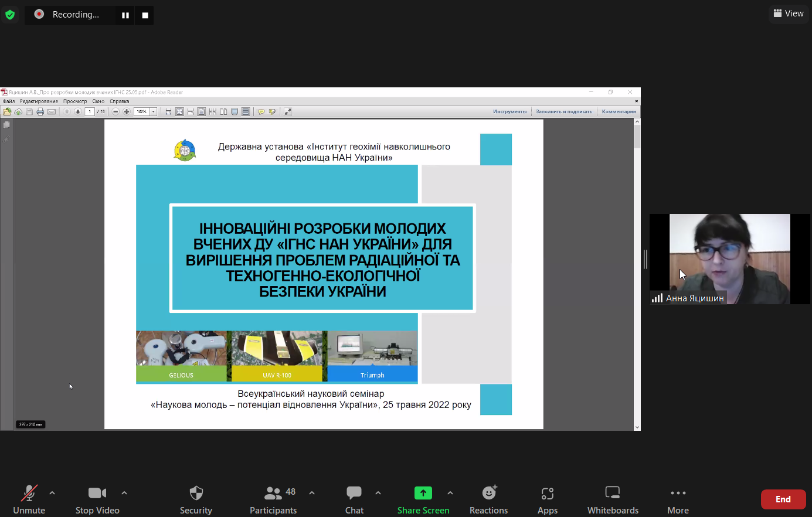Image resolution: width=812 pixels, height=517 pixels.
Task: Start Share Screen
Action: (423, 499)
